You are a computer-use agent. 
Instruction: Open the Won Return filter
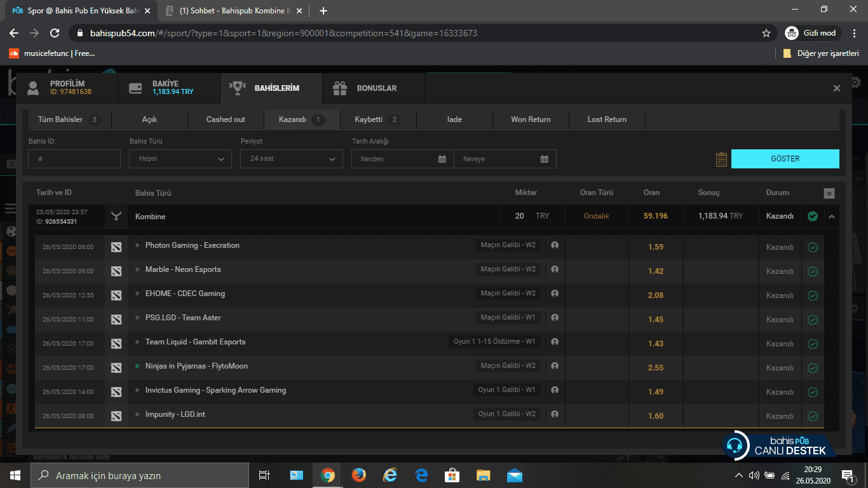[531, 119]
